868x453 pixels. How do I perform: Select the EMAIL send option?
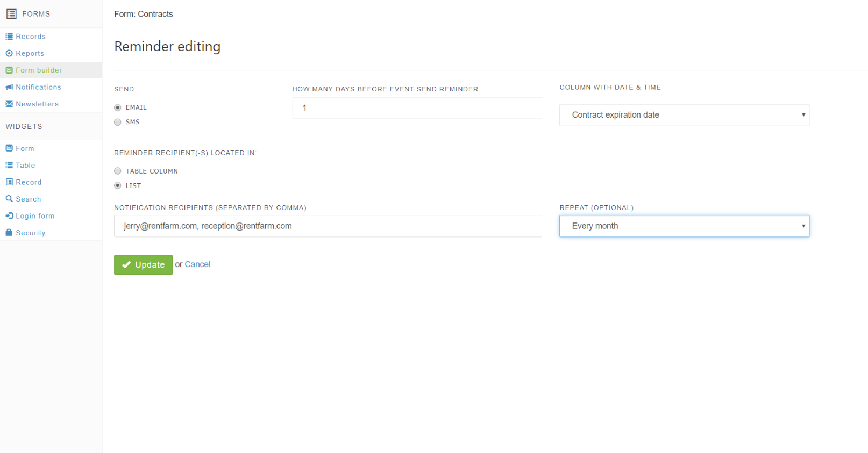tap(118, 107)
